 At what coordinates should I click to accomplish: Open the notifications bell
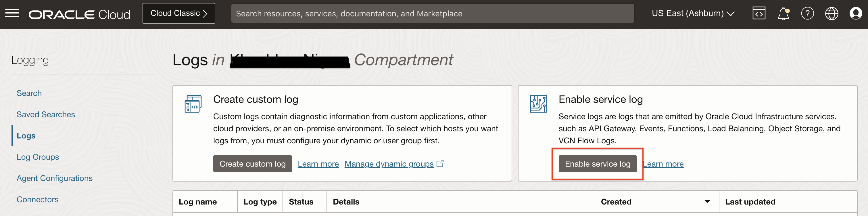pos(783,14)
